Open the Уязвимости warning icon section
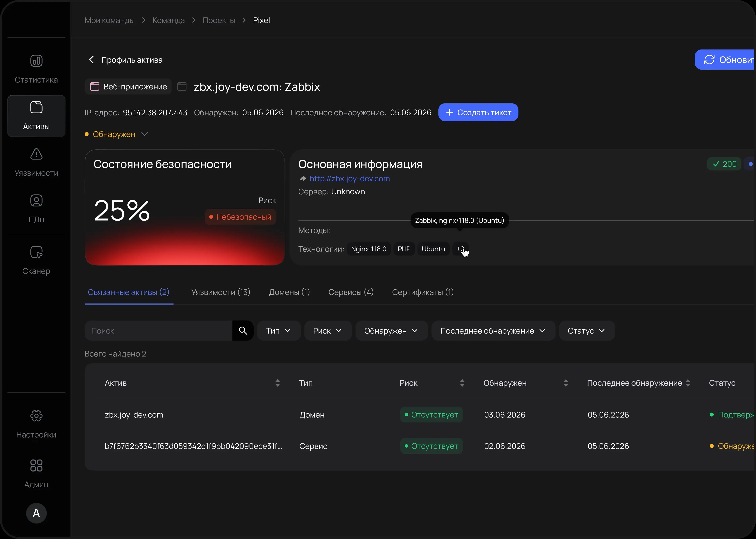Screen dimensions: 756x539 pyautogui.click(x=36, y=162)
